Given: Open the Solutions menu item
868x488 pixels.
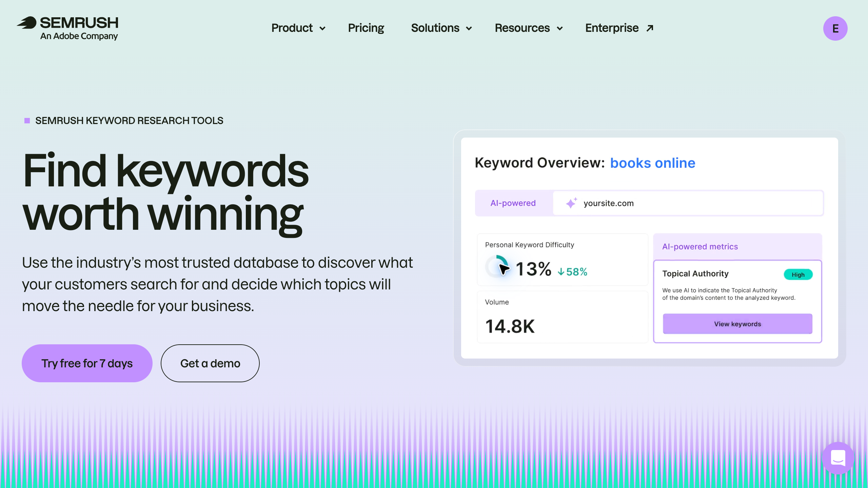Looking at the screenshot, I should 435,28.
